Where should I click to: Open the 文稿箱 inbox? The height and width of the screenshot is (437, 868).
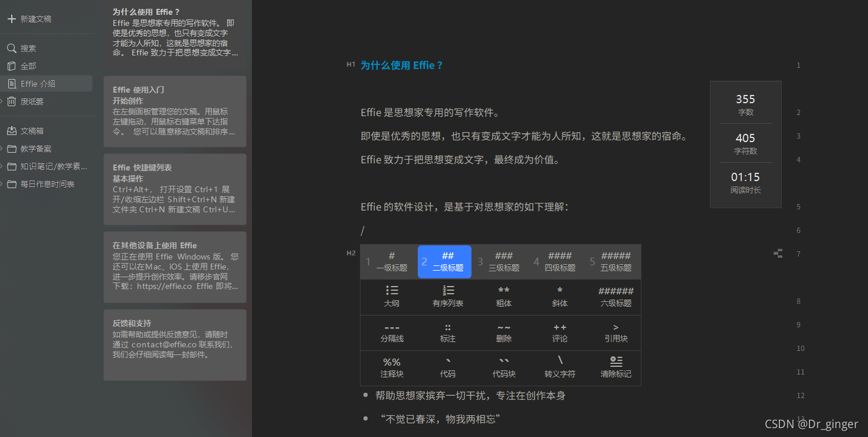click(25, 131)
